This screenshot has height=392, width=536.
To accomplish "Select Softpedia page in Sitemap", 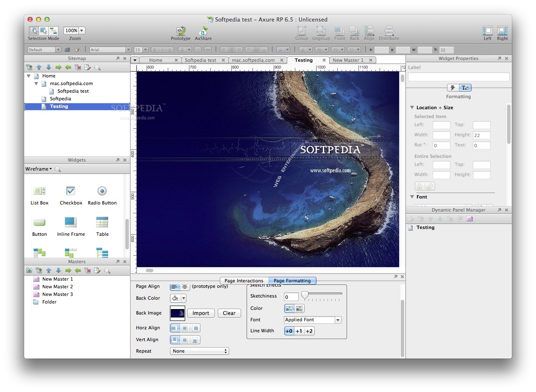I will (x=60, y=99).
